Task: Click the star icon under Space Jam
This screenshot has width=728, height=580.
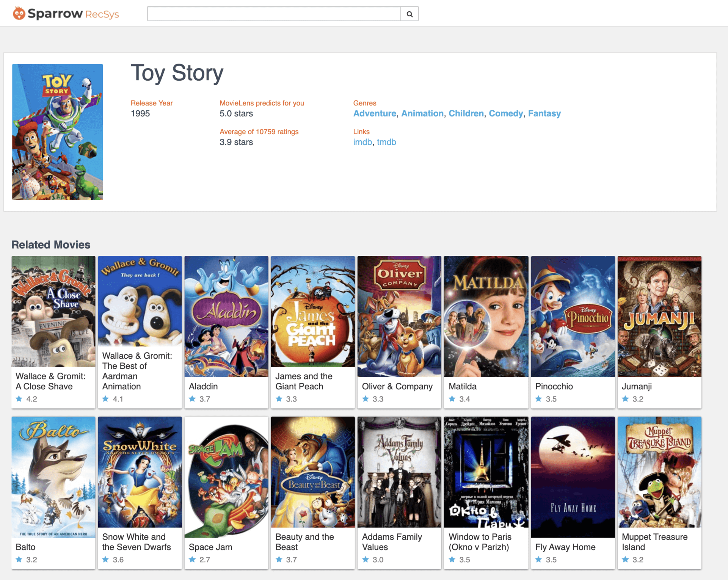Action: tap(192, 560)
